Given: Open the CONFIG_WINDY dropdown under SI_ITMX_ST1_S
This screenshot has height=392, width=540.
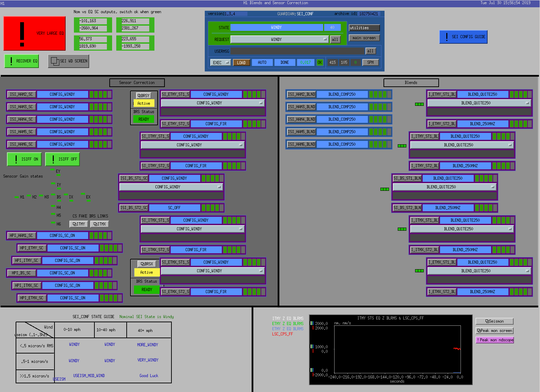Looking at the screenshot, I should [x=193, y=229].
